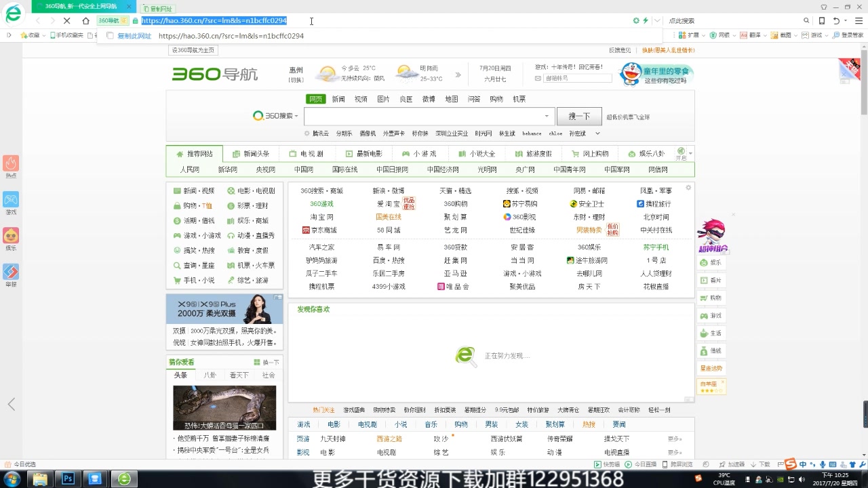Screen dimensions: 868x488
Task: Open the 网上购物 category tab
Action: [590, 154]
